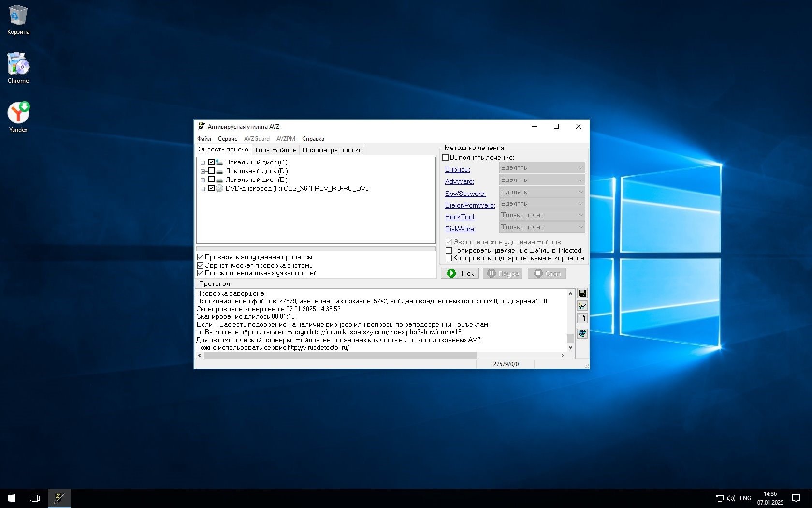
Task: Enable the Выполнять лечение checkbox
Action: coord(446,157)
